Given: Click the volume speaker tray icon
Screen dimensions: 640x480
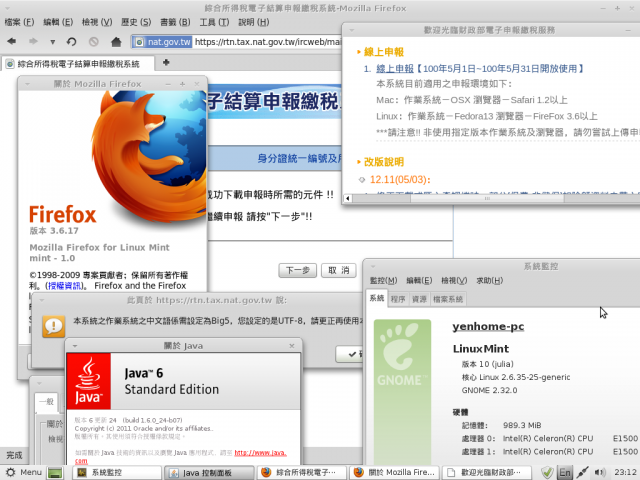Looking at the screenshot, I should [x=600, y=473].
